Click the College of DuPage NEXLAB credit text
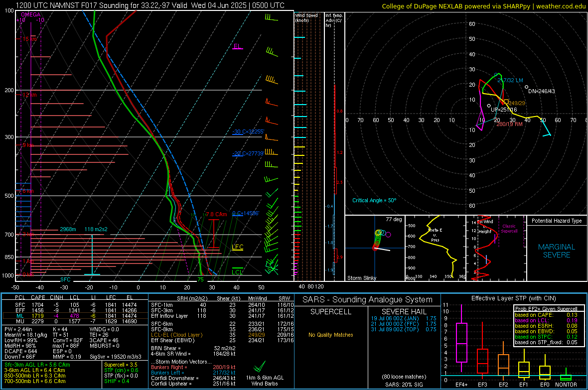Screen dimensions: 588x390 pos(483,6)
